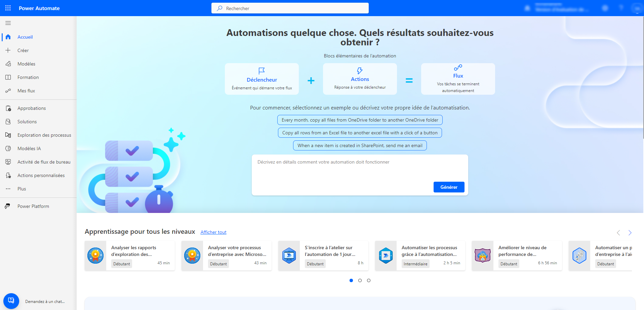The image size is (644, 310).
Task: Click the Formation book icon
Action: pos(8,77)
